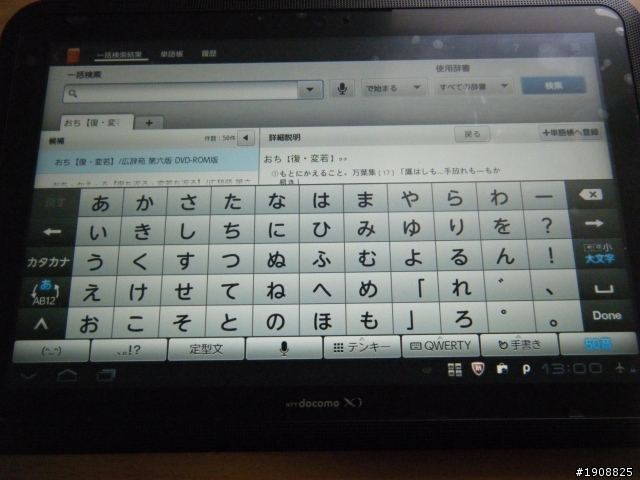Tap the exclamation mark key
This screenshot has height=480, width=640.
click(551, 256)
